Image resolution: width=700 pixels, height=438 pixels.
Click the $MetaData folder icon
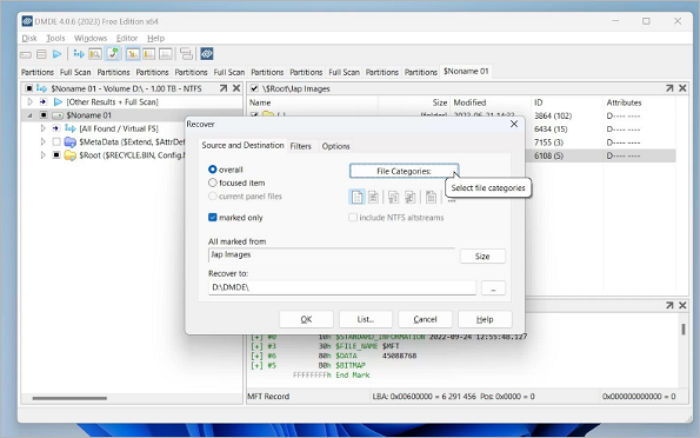[x=69, y=142]
